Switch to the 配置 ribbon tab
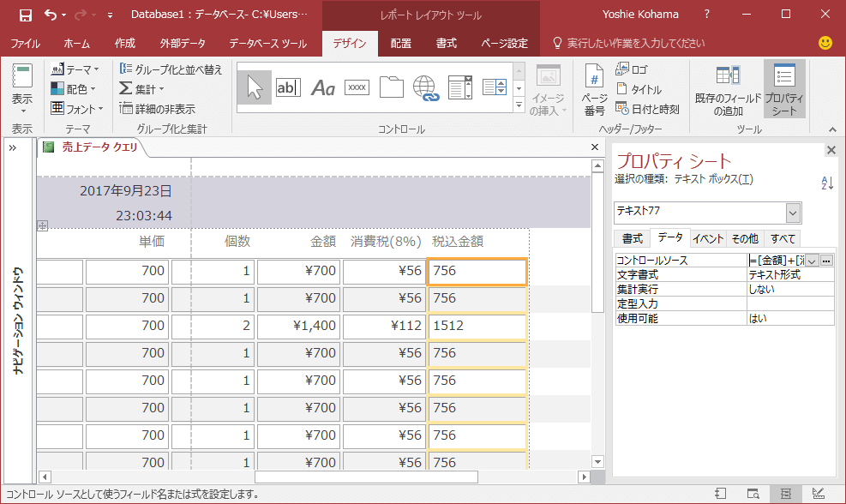The height and width of the screenshot is (504, 846). [400, 43]
